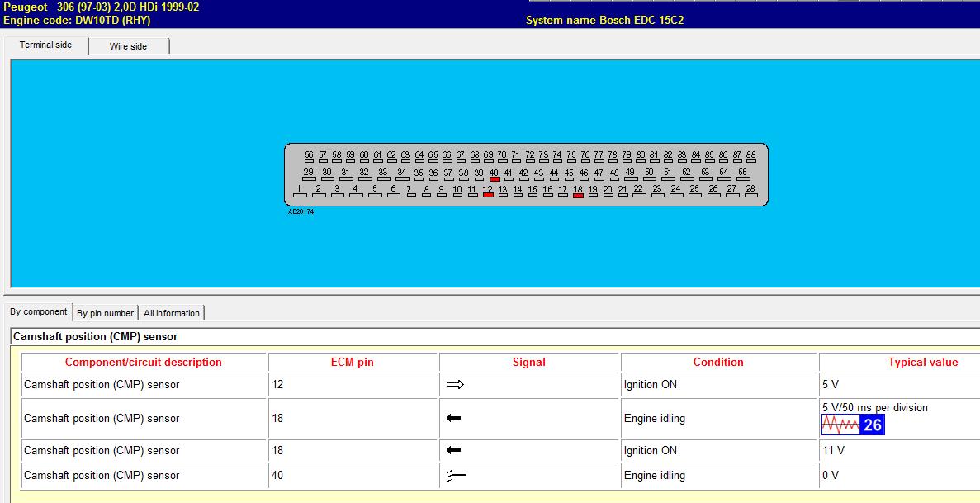This screenshot has height=503, width=980.
Task: Switch to the Terminal side tab
Action: tap(45, 45)
